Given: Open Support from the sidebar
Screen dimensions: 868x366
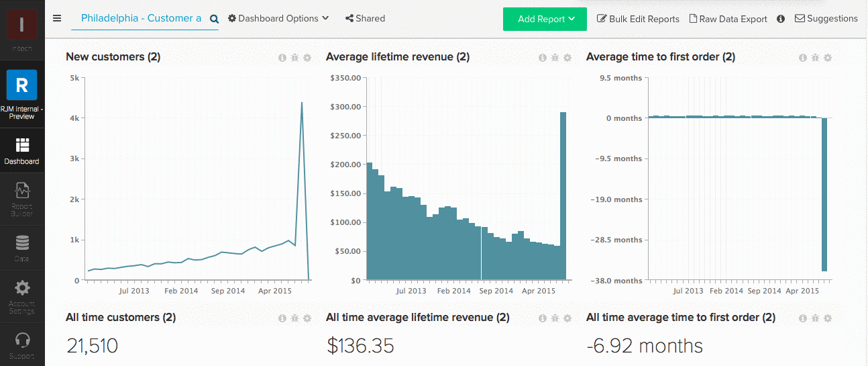Looking at the screenshot, I should click(x=22, y=345).
